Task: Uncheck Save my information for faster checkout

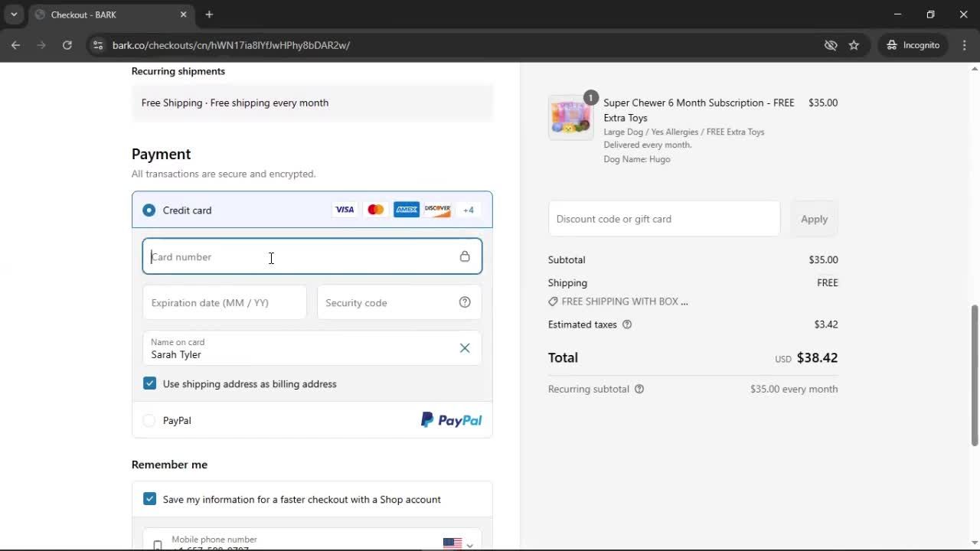Action: click(x=149, y=499)
